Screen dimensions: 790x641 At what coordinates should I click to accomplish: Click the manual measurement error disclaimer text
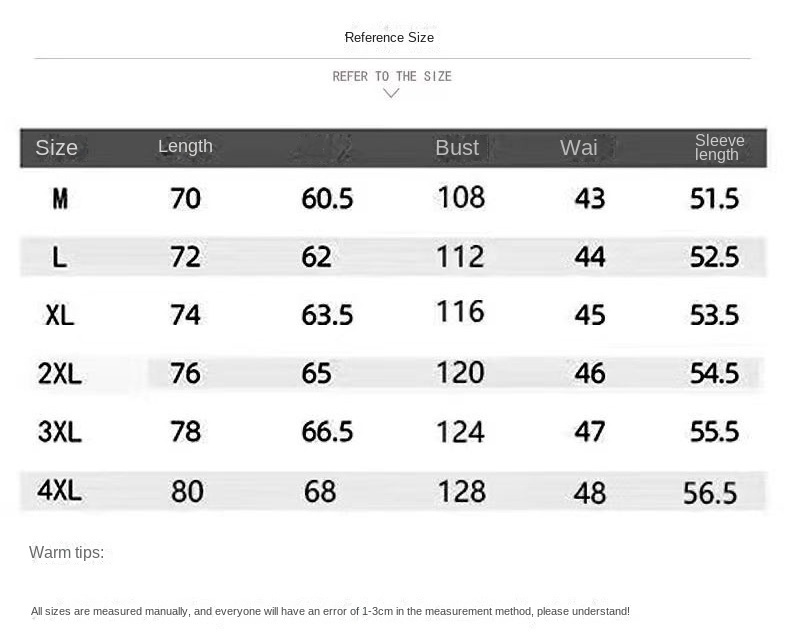[330, 611]
